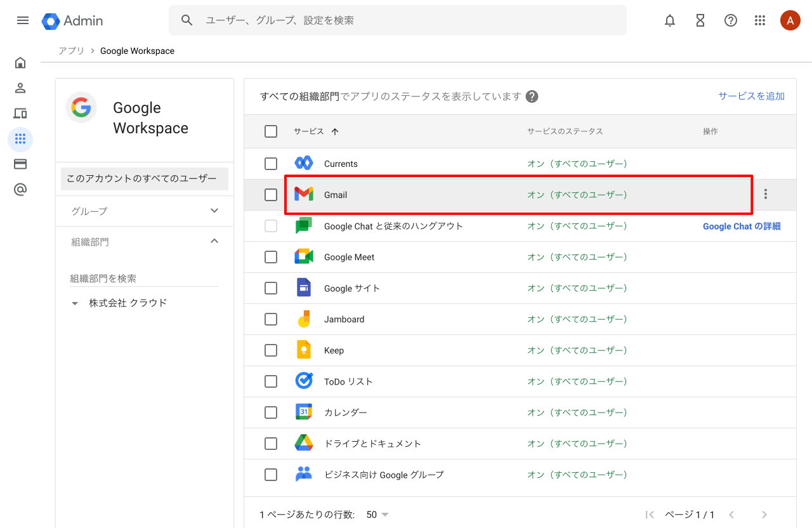This screenshot has width=812, height=528.
Task: Open the Google apps grid
Action: 760,20
